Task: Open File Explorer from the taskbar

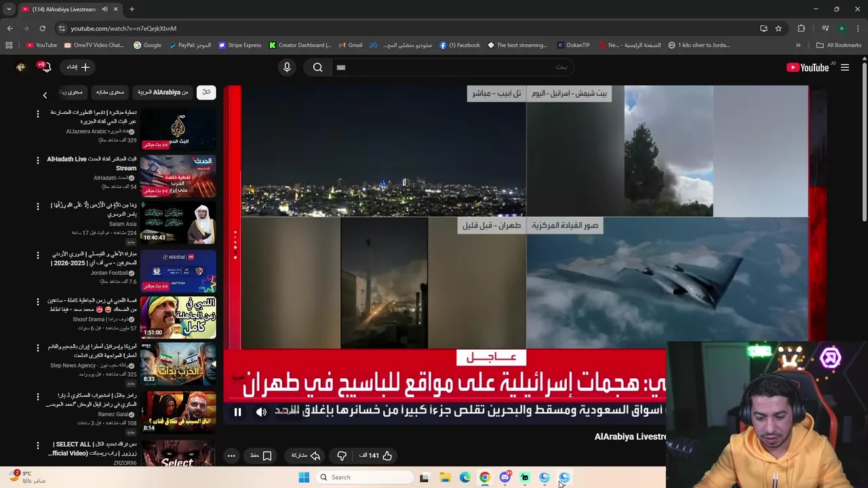Action: point(445,477)
